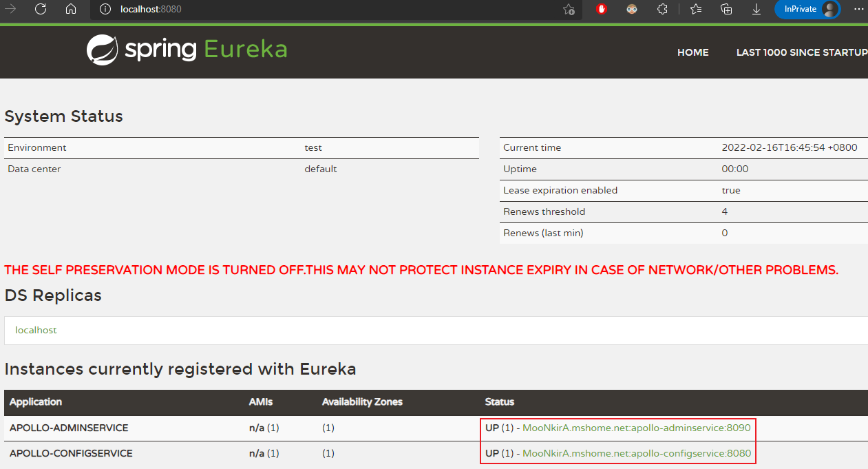This screenshot has width=868, height=469.
Task: View site information icon beside localhost
Action: pyautogui.click(x=105, y=10)
